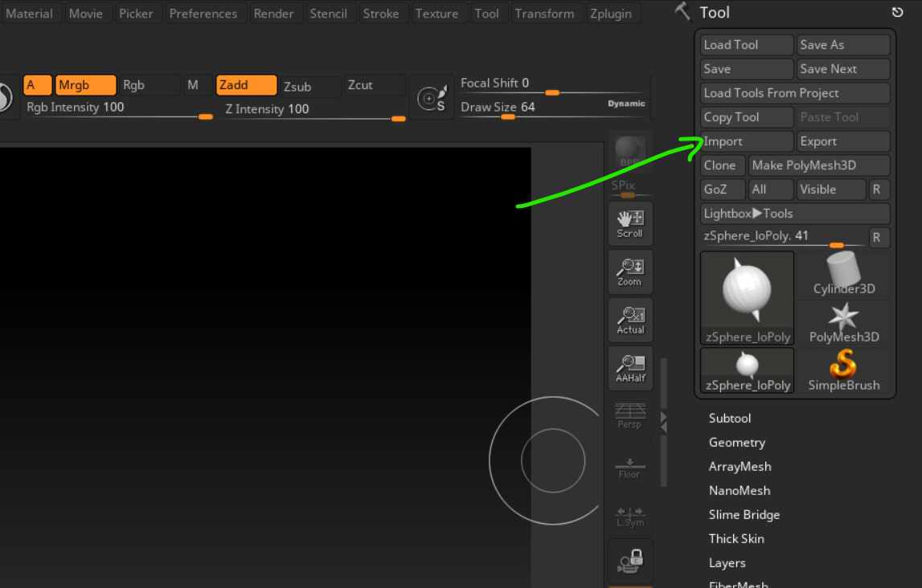Toggle the A button
Image resolution: width=922 pixels, height=588 pixels.
37,85
